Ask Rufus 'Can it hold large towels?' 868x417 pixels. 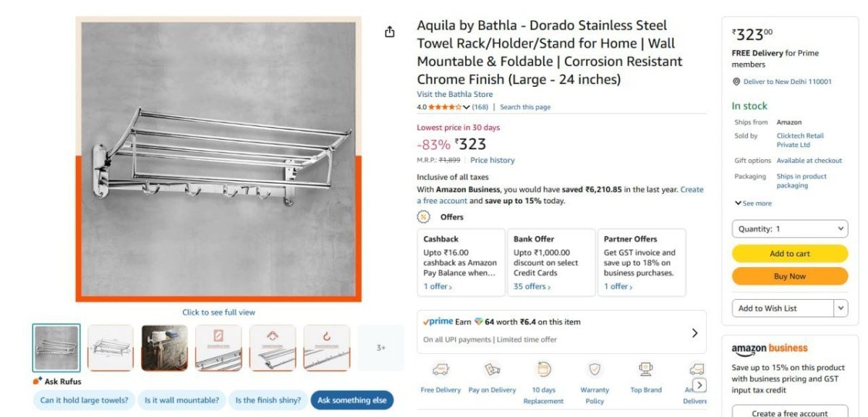click(84, 400)
